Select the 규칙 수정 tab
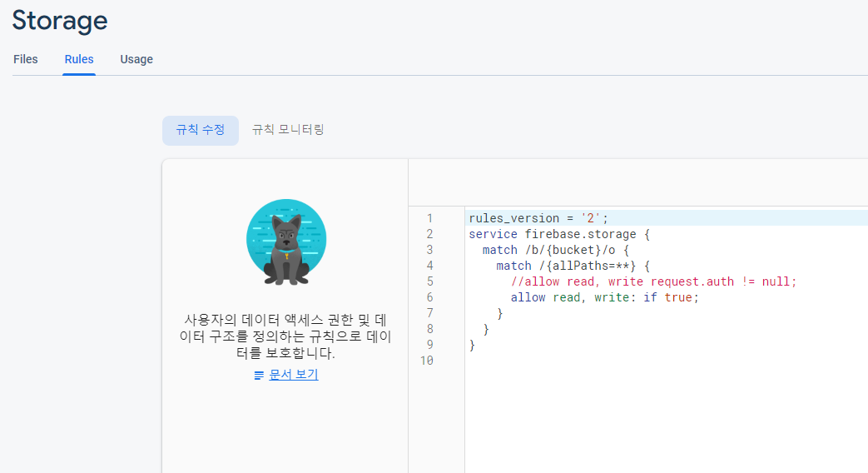 pyautogui.click(x=201, y=130)
